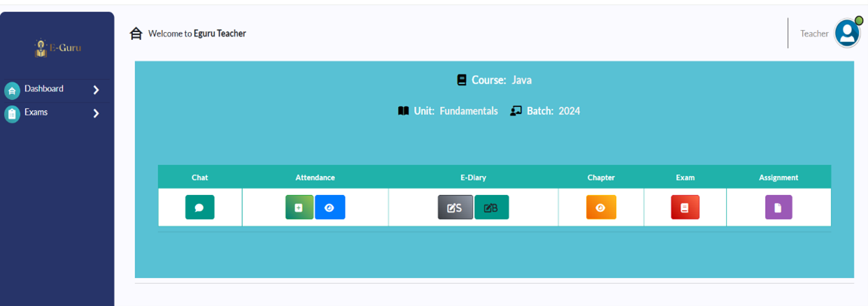Image resolution: width=868 pixels, height=306 pixels.
Task: Open the Chat message button
Action: [199, 207]
